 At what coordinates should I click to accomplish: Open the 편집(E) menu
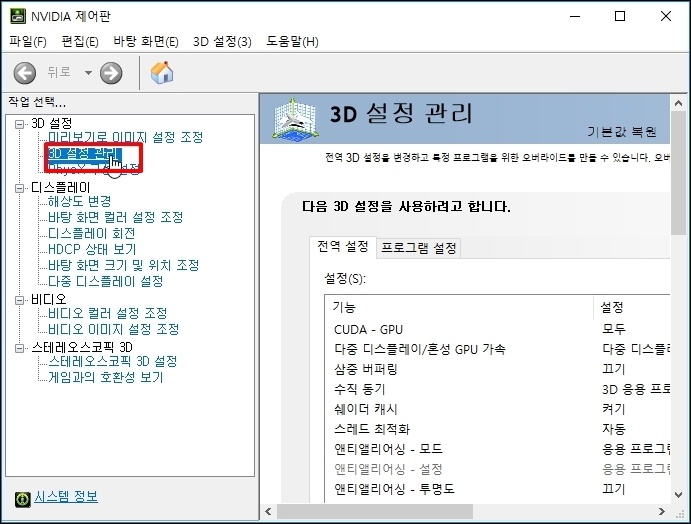(80, 41)
